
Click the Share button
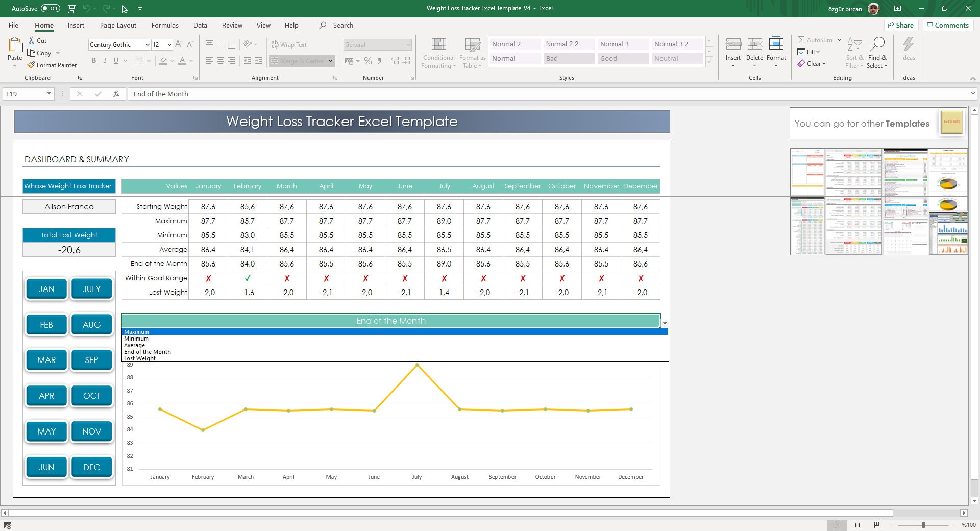(x=901, y=25)
